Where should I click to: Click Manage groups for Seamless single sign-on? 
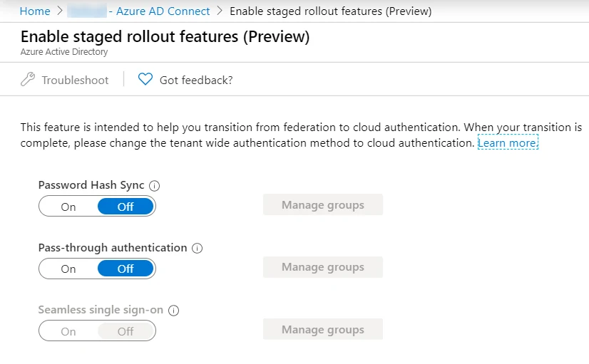pyautogui.click(x=323, y=330)
